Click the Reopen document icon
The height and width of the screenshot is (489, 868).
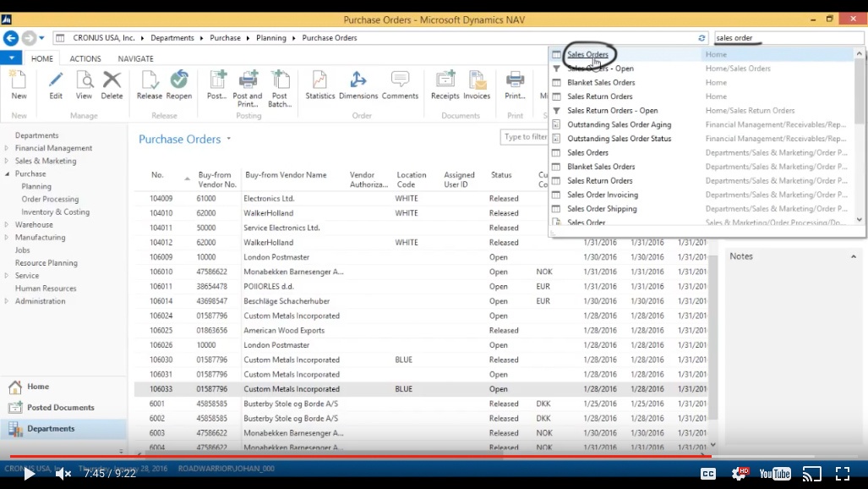tap(178, 81)
